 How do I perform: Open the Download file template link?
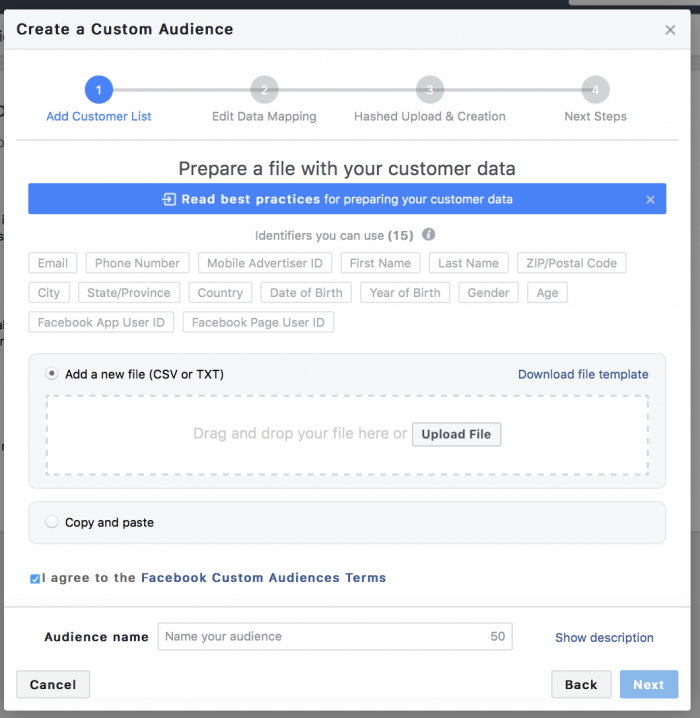(x=583, y=374)
